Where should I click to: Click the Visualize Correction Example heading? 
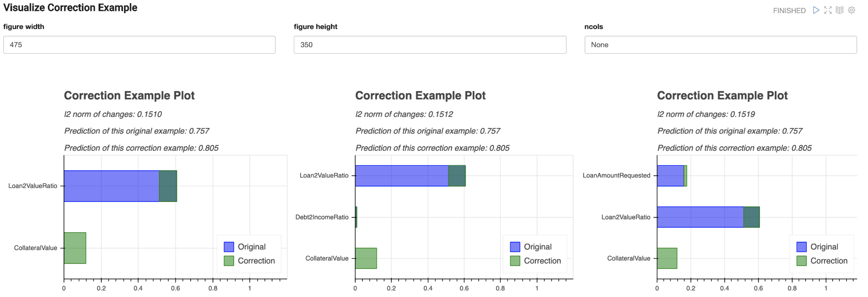coord(70,7)
